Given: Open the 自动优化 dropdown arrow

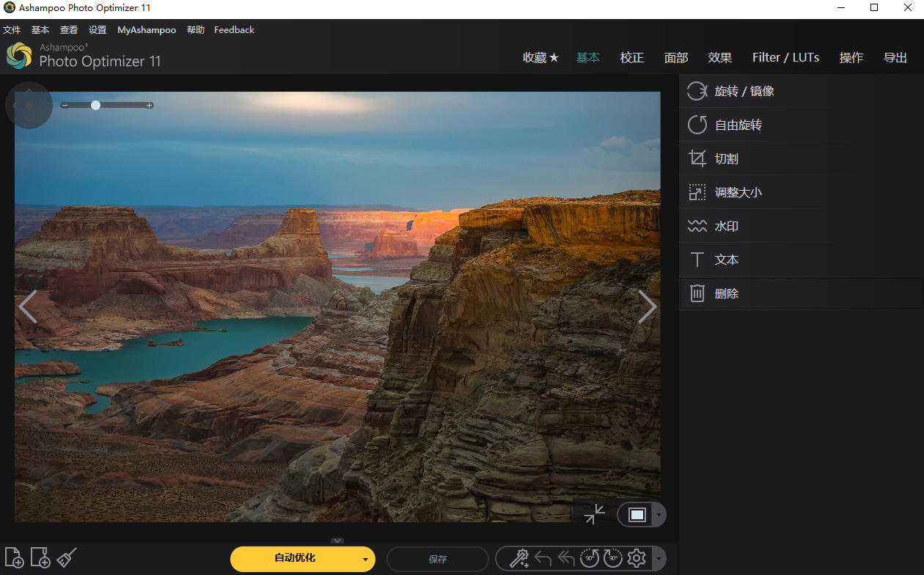Looking at the screenshot, I should 364,559.
